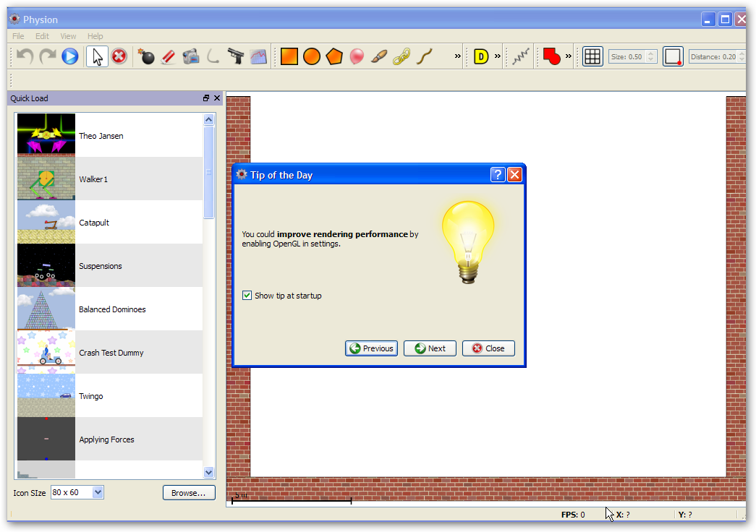This screenshot has width=756, height=532.
Task: Open the Edit menu
Action: (42, 36)
